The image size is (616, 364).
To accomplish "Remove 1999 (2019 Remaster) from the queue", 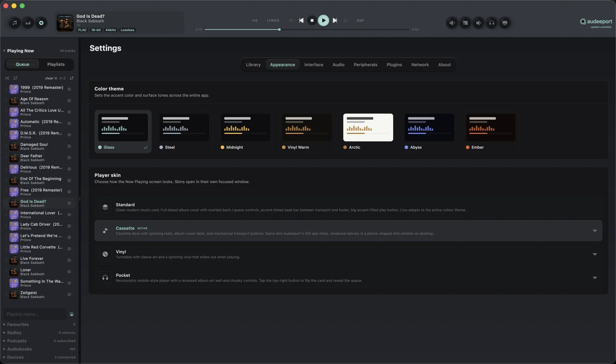I will (x=69, y=89).
